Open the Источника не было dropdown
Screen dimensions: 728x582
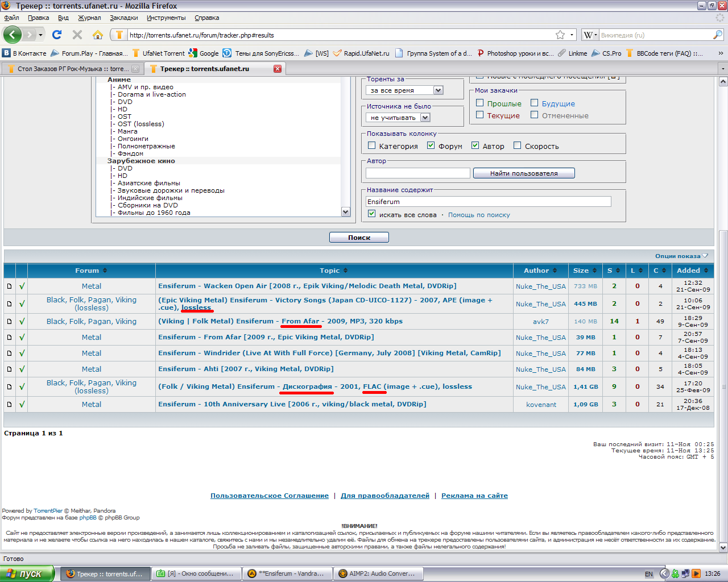[398, 118]
